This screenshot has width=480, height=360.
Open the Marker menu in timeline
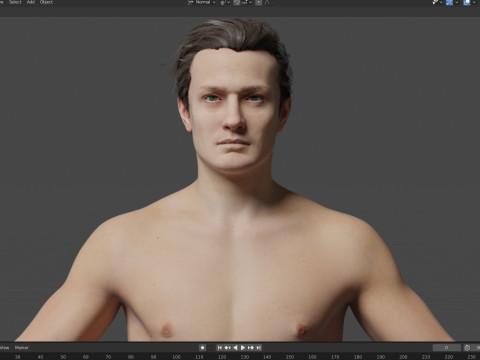point(21,348)
